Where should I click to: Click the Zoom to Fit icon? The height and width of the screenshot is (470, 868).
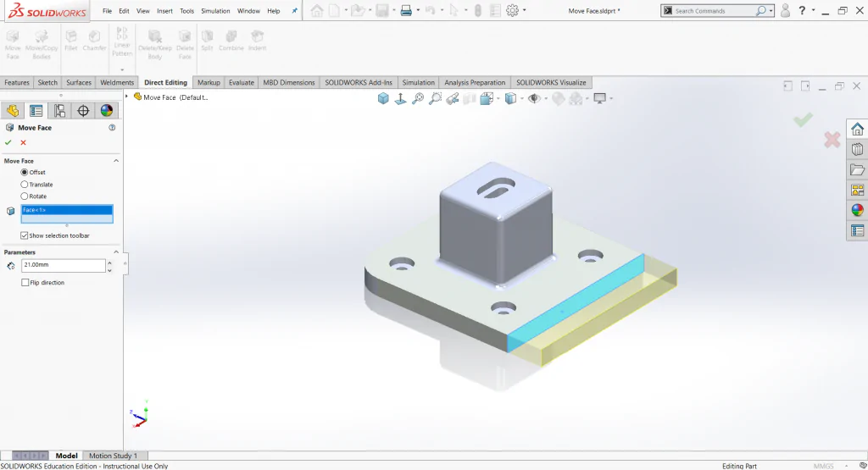tap(418, 98)
